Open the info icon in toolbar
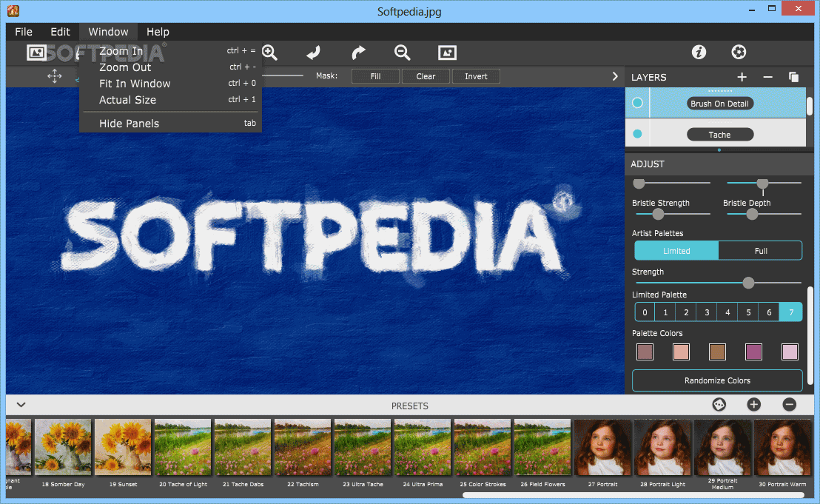Image resolution: width=820 pixels, height=504 pixels. pyautogui.click(x=699, y=52)
